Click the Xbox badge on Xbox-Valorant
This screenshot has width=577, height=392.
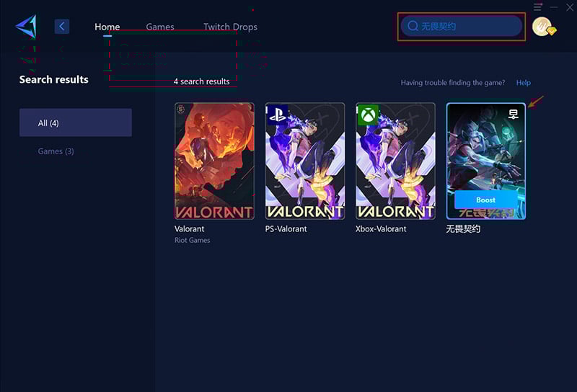tap(368, 115)
